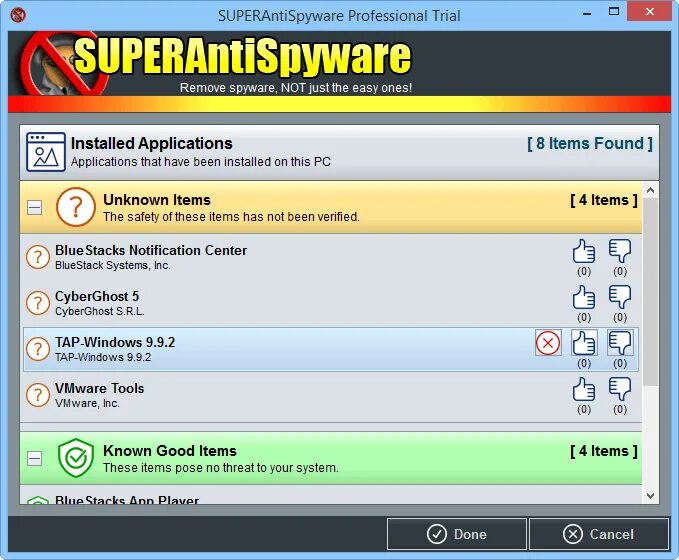This screenshot has height=560, width=679.
Task: Click 'CyberGhost S.R.L.' publisher text
Action: [100, 311]
